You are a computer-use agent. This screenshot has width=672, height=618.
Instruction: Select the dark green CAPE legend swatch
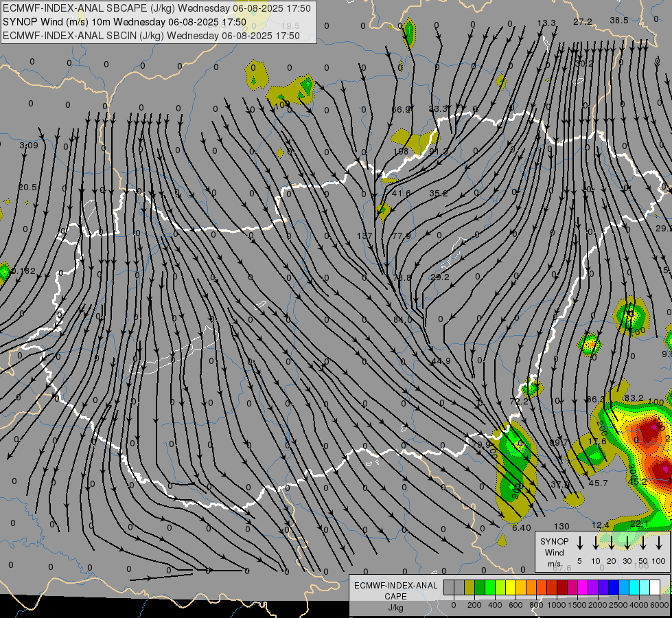pyautogui.click(x=480, y=587)
